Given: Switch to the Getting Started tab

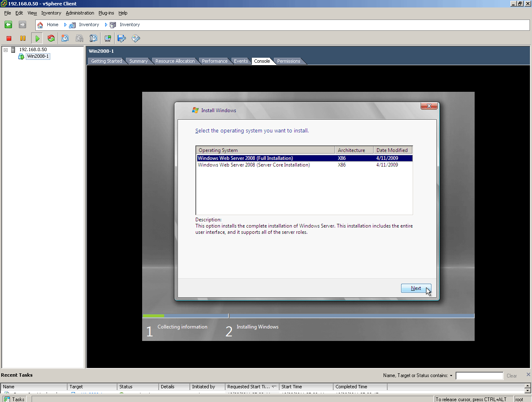Looking at the screenshot, I should [x=106, y=61].
